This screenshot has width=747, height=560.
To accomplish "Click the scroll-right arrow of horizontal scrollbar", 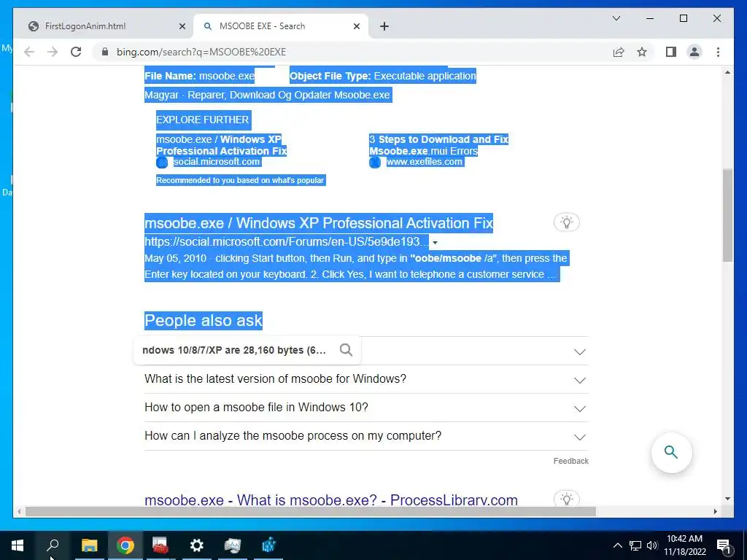I will tap(715, 511).
